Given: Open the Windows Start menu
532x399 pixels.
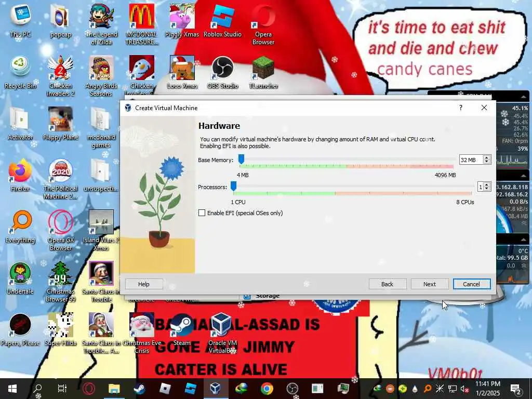Looking at the screenshot, I should click(x=12, y=389).
